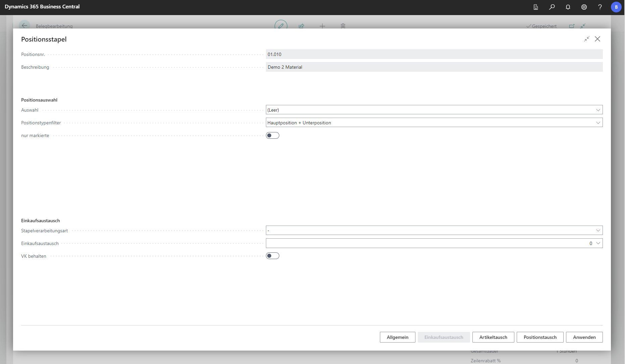The image size is (625, 364).
Task: Switch to the Artikeltausch section
Action: pyautogui.click(x=493, y=337)
